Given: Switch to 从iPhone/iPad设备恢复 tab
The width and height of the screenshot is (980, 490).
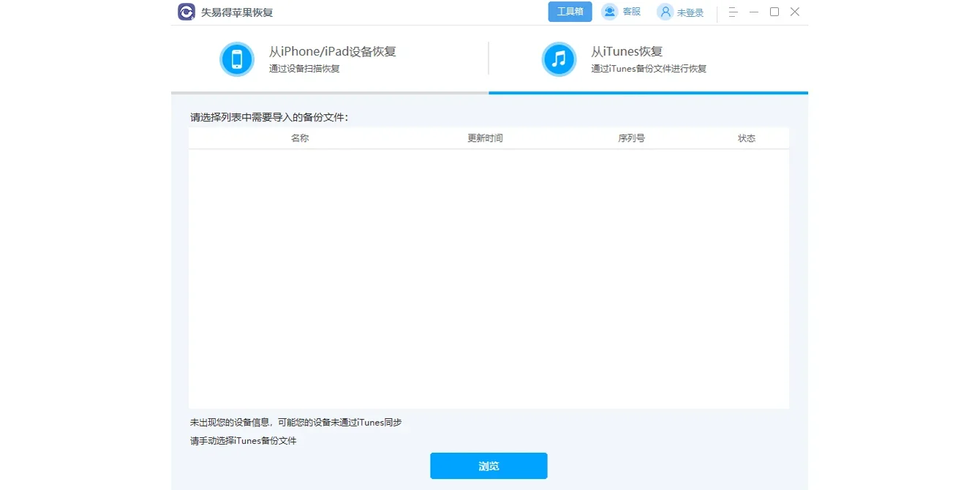Looking at the screenshot, I should click(x=330, y=59).
